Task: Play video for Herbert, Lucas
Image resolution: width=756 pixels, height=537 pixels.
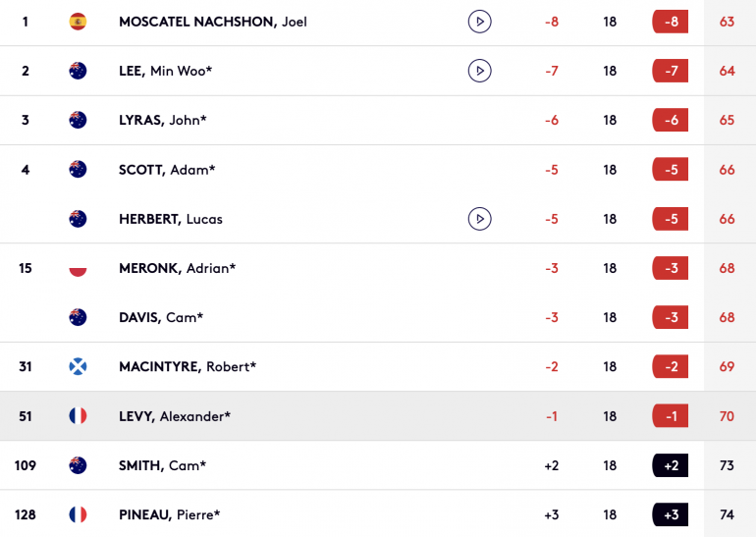Action: [479, 219]
